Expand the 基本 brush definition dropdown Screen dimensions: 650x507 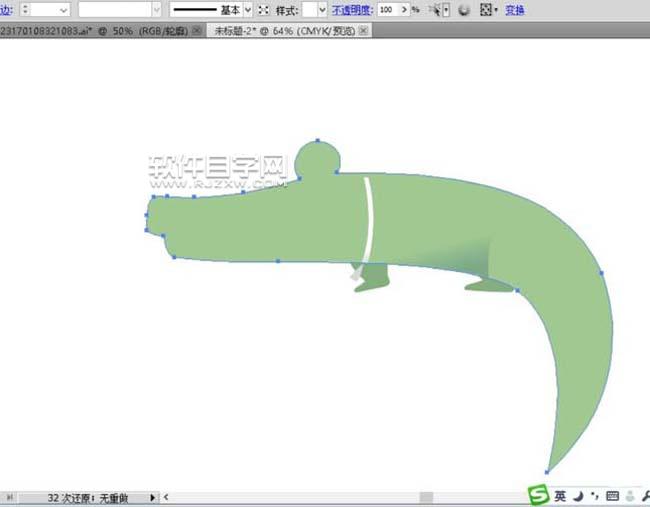pyautogui.click(x=247, y=9)
